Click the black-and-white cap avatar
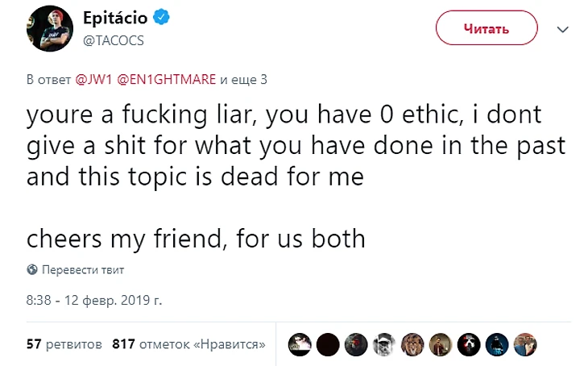The height and width of the screenshot is (366, 588). click(x=384, y=344)
